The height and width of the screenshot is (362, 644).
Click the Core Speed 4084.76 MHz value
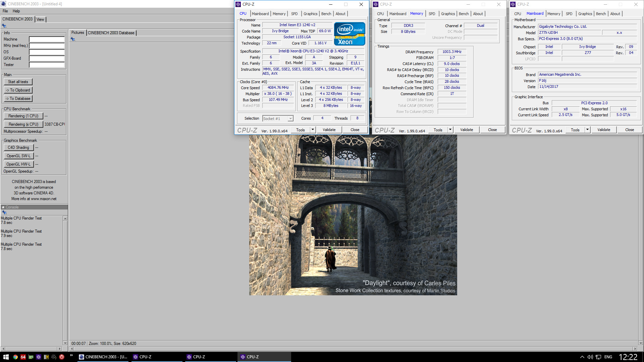click(x=278, y=88)
